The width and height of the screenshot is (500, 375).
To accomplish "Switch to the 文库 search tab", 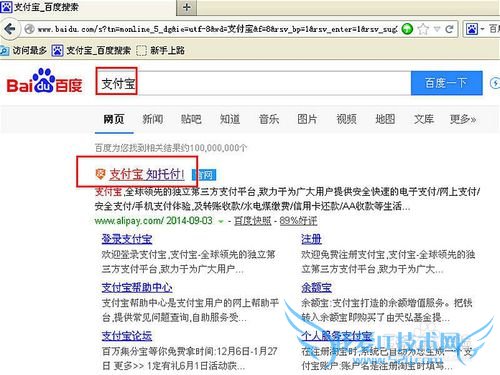I will [x=424, y=119].
